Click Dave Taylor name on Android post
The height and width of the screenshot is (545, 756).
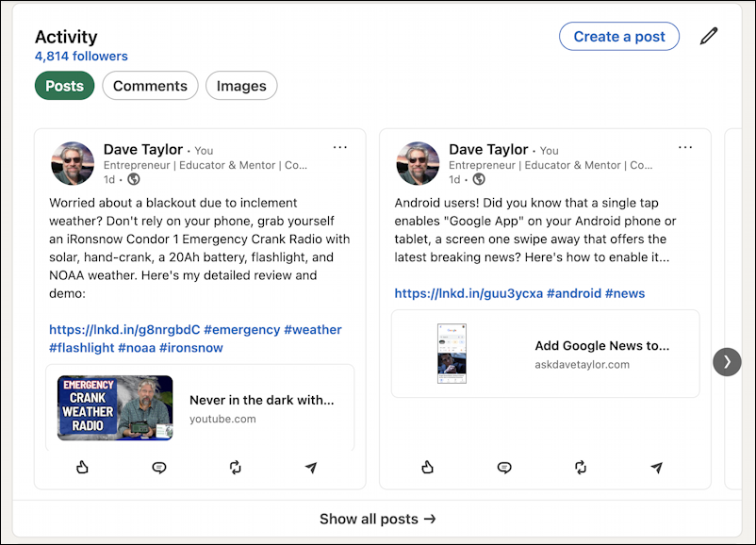click(x=488, y=150)
